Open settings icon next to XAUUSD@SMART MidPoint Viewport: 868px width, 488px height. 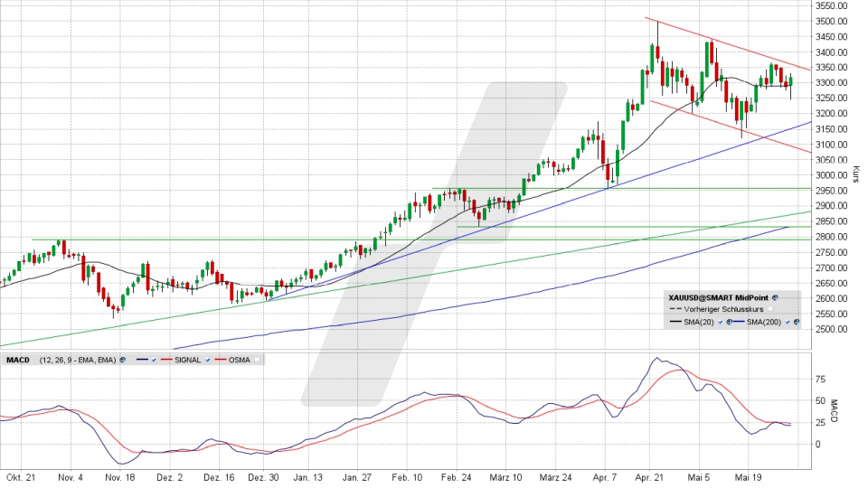pyautogui.click(x=775, y=296)
